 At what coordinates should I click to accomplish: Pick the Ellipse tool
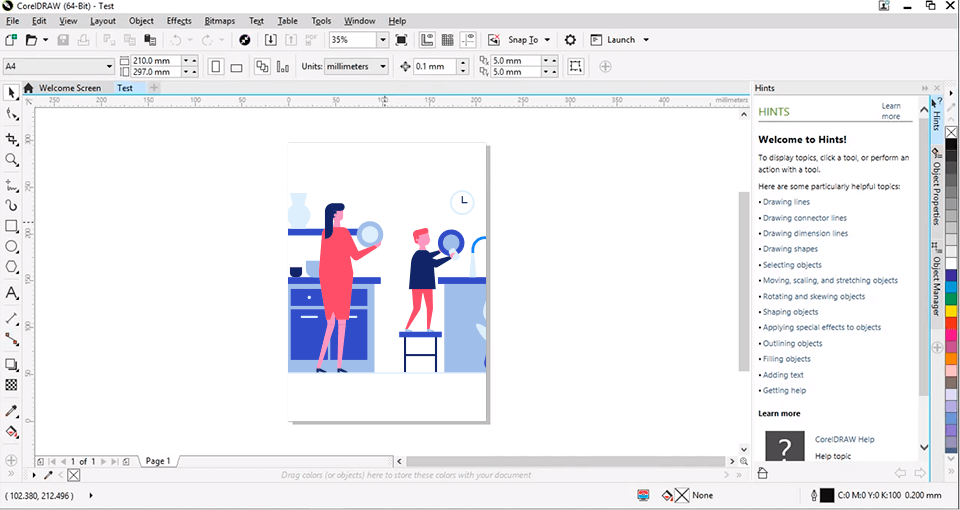pyautogui.click(x=12, y=246)
